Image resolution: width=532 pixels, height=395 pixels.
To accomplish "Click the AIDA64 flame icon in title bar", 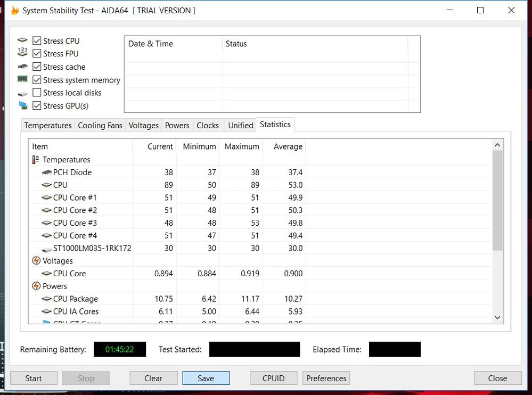I will [14, 11].
